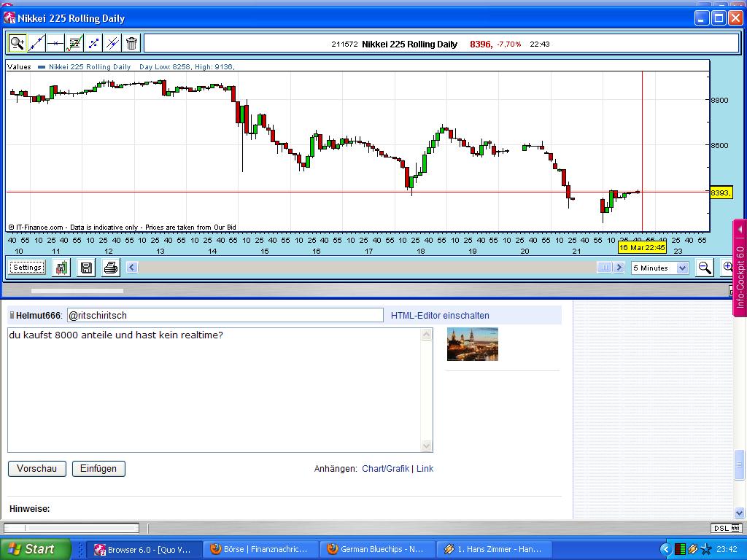The image size is (747, 560).
Task: Select the horizontal line tool
Action: point(55,43)
